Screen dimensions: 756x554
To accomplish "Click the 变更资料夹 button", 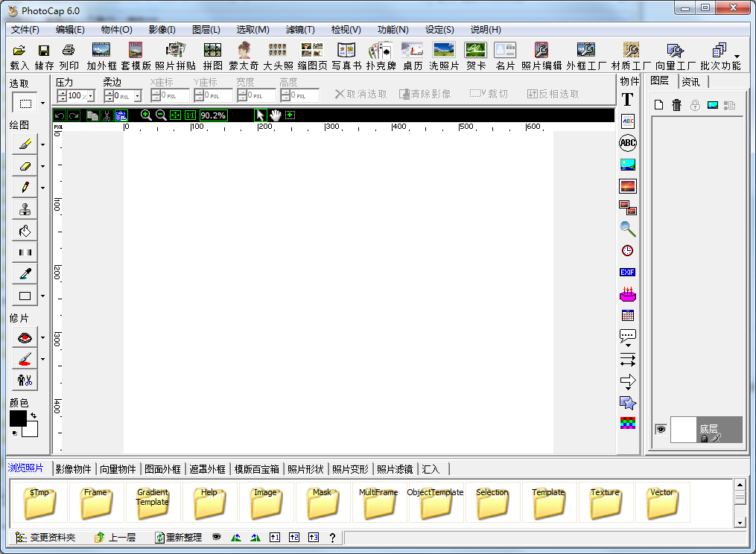I will pyautogui.click(x=46, y=537).
